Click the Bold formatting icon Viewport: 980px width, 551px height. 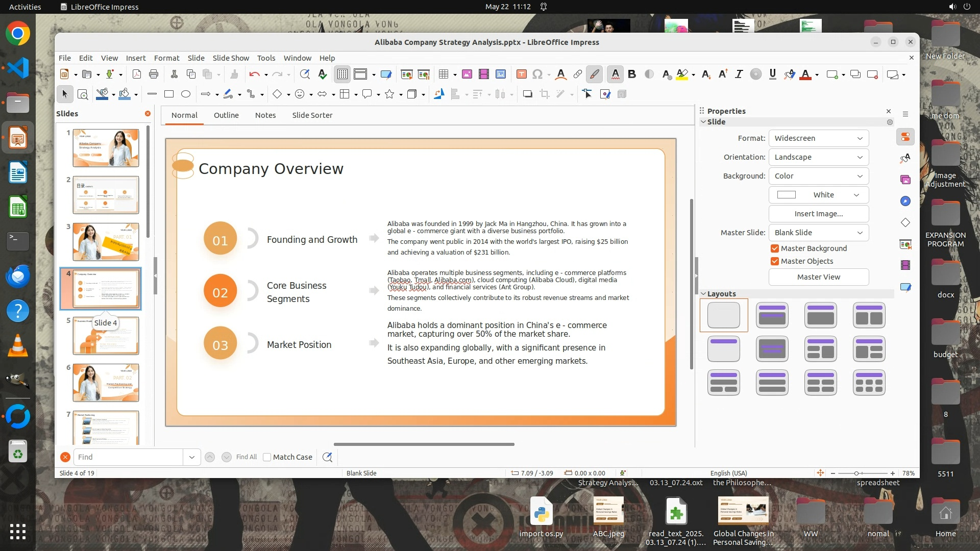point(632,74)
